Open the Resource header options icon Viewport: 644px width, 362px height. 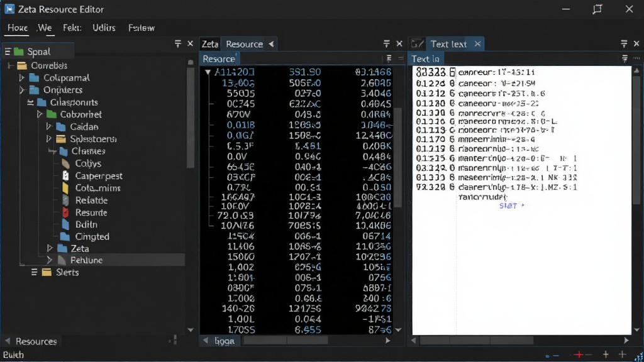(x=389, y=58)
